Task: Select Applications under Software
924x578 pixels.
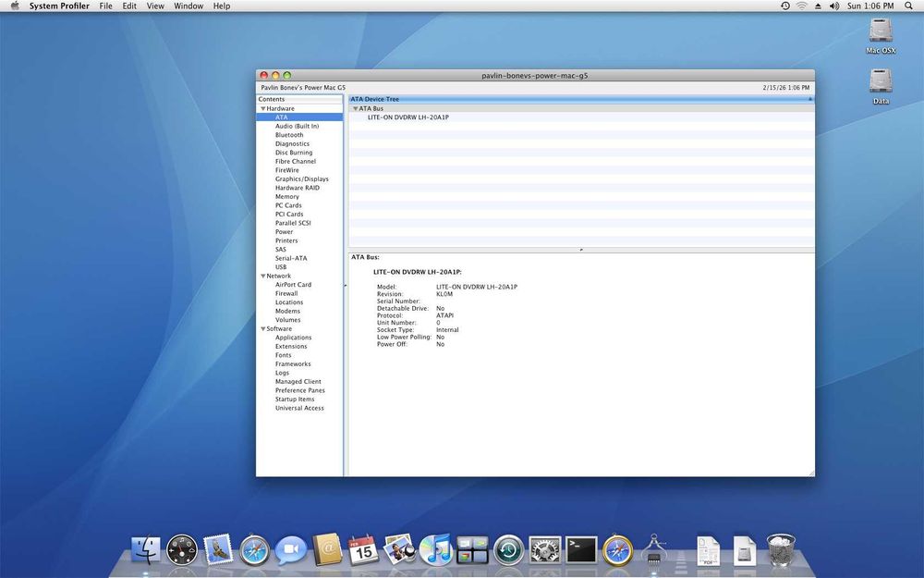Action: [x=293, y=338]
